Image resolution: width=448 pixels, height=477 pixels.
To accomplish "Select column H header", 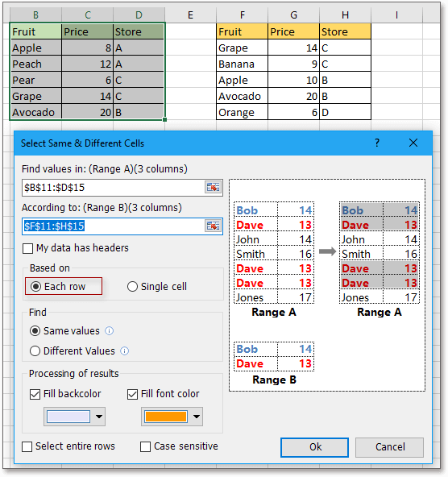I will point(345,15).
